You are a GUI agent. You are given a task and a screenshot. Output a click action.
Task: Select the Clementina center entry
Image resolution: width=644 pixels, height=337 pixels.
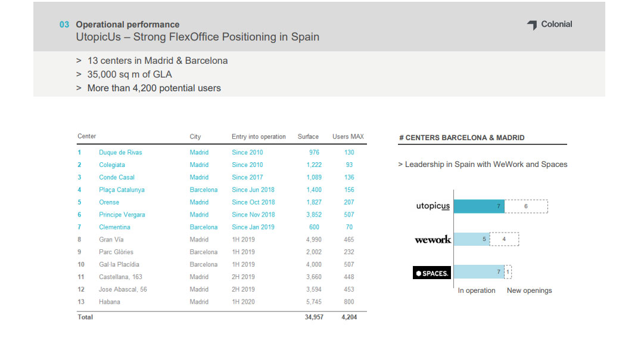(114, 227)
